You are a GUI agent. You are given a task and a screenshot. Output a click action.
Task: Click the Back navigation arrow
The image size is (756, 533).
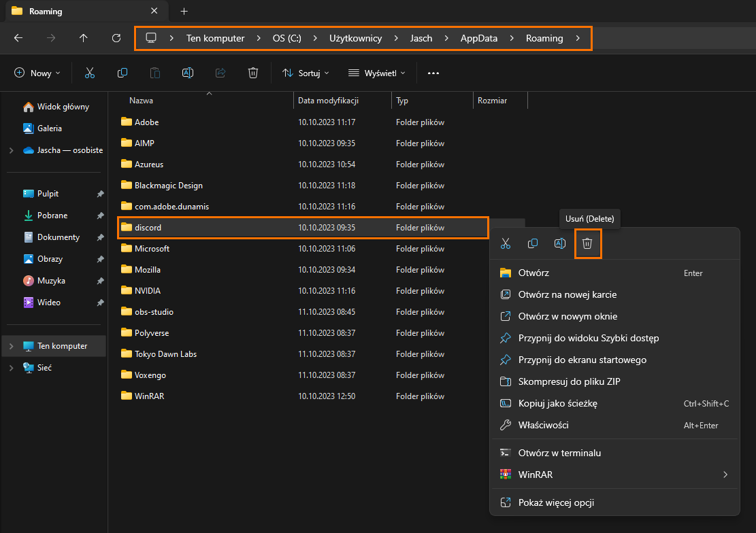click(18, 38)
